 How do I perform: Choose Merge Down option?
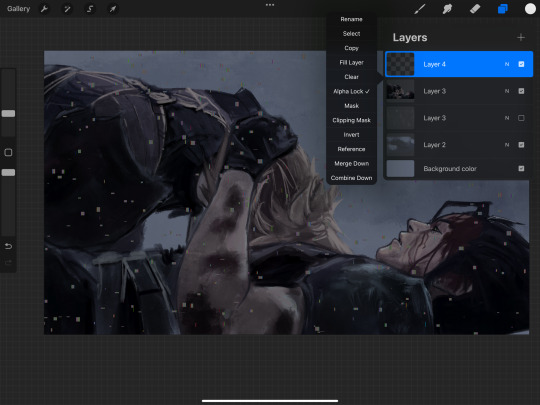[351, 164]
